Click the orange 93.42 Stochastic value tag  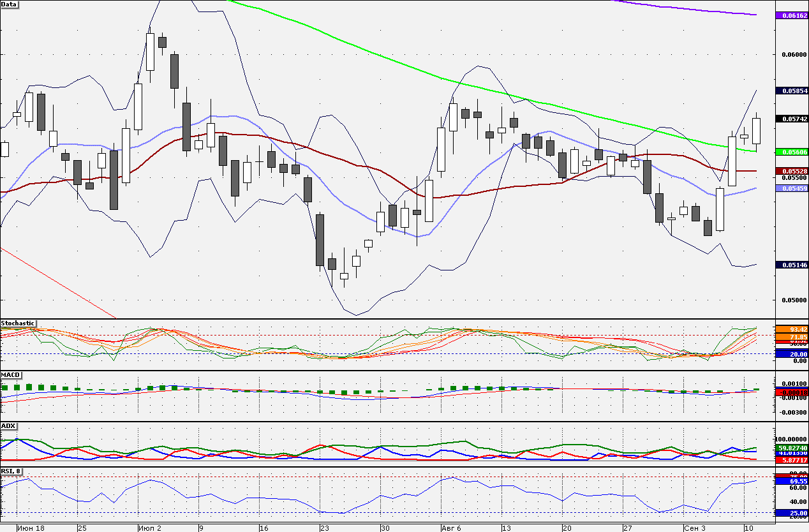point(791,329)
